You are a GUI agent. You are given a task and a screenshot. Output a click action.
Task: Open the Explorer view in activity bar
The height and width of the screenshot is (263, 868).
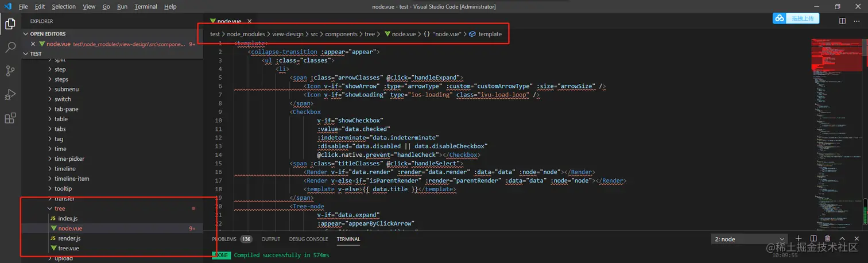(10, 24)
